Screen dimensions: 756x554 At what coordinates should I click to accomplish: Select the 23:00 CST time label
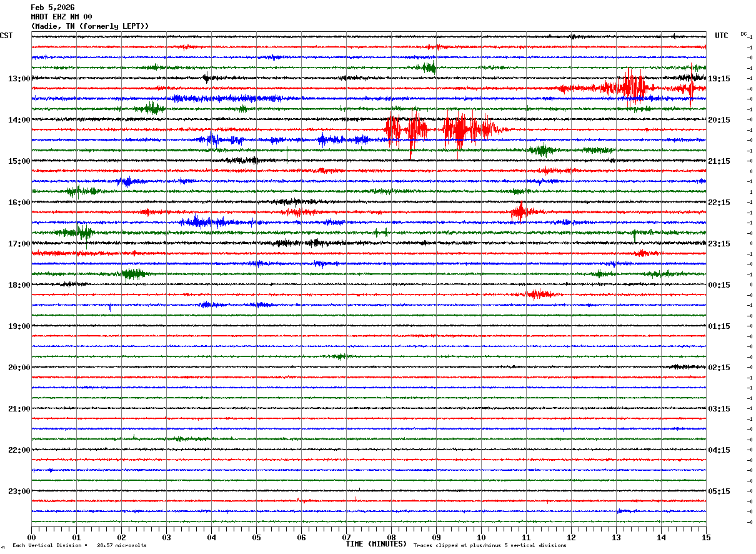(x=19, y=491)
